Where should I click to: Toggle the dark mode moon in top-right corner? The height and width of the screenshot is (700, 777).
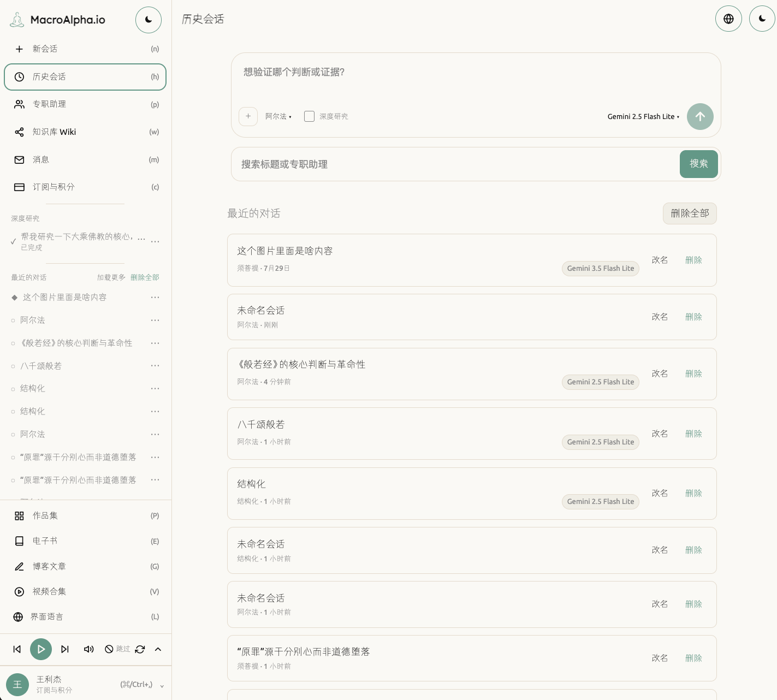pyautogui.click(x=762, y=19)
